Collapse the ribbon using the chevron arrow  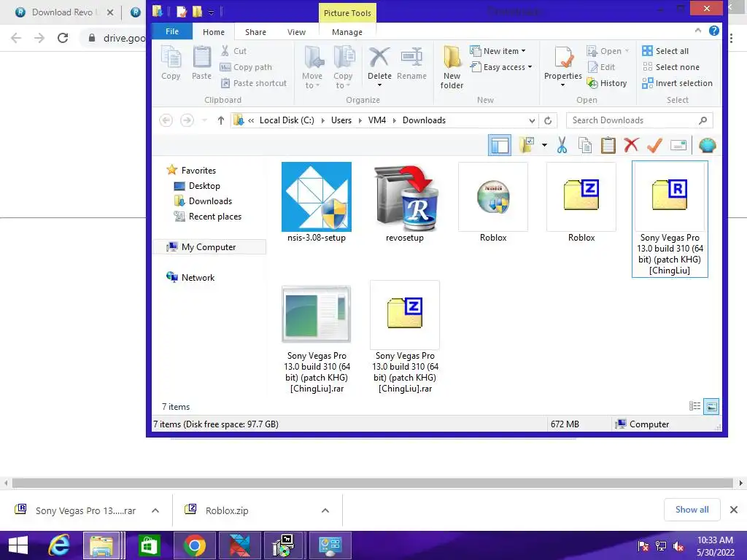coord(698,31)
